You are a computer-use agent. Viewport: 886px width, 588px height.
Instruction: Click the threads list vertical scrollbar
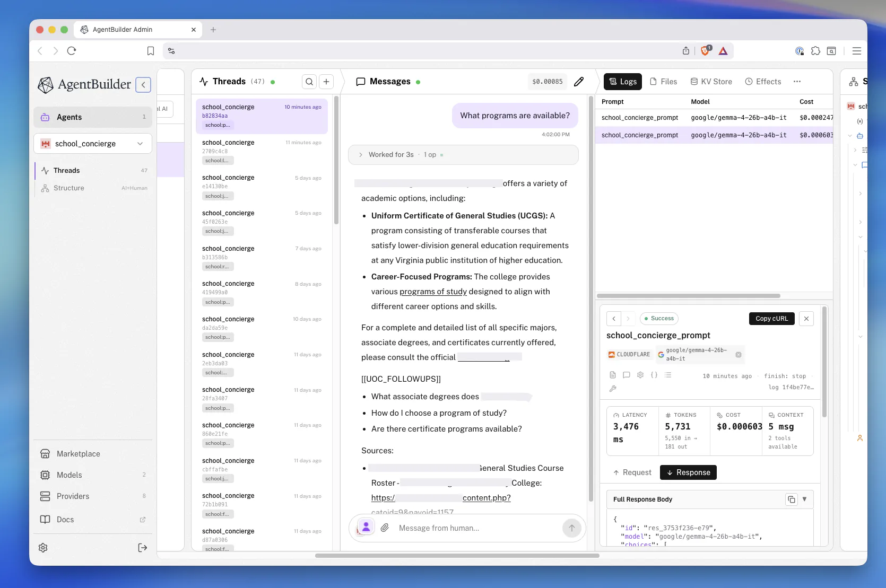336,161
